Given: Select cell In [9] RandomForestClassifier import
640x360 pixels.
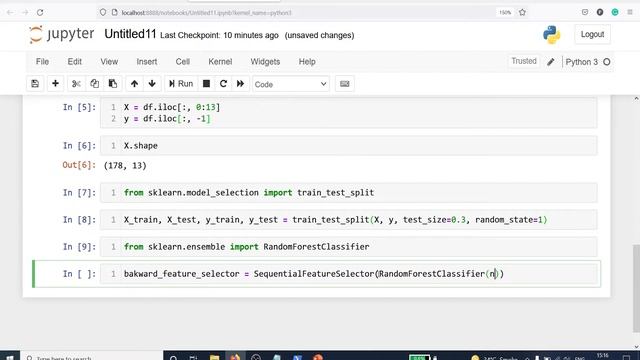Looking at the screenshot, I should coord(349,247).
